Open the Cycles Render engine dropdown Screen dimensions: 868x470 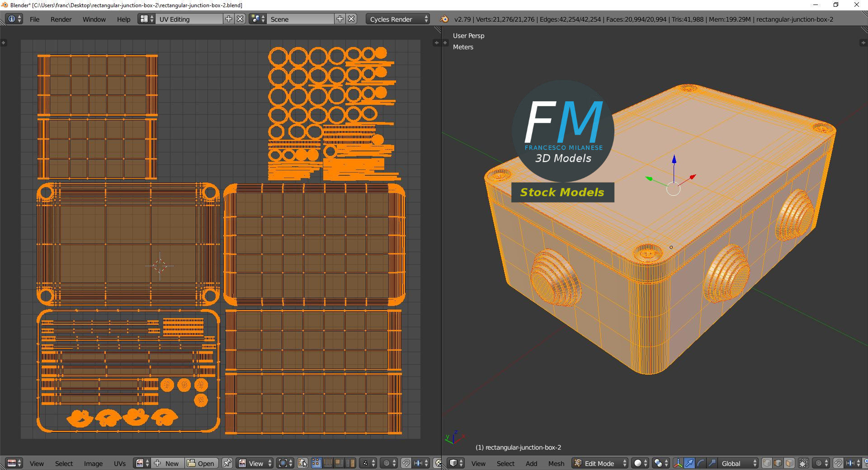tap(398, 19)
